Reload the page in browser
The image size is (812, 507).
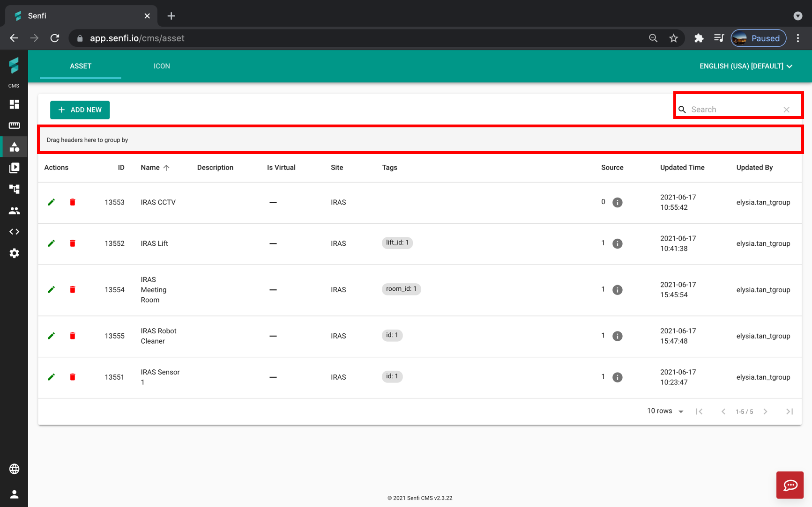(x=55, y=38)
